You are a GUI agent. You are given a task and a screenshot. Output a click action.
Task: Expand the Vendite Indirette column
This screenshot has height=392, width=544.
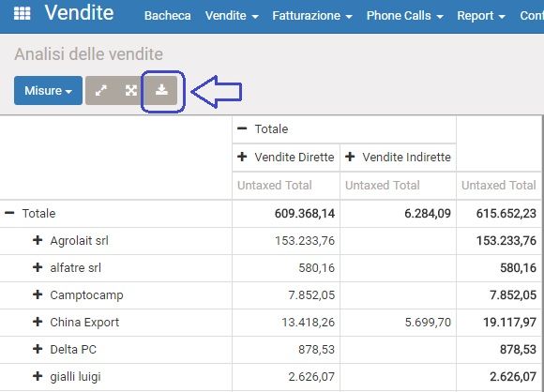coord(350,157)
